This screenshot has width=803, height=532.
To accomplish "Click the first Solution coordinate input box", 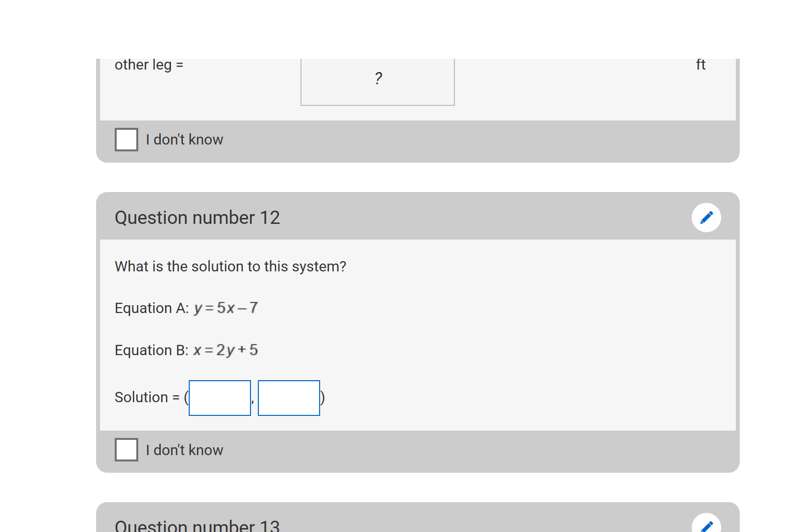I will point(220,398).
